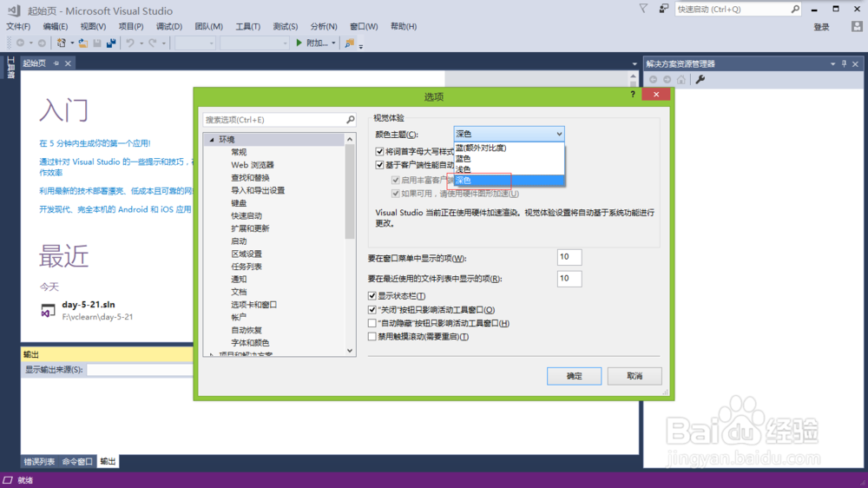This screenshot has height=488, width=868.
Task: Click the feedback person icon in title bar
Action: [663, 9]
